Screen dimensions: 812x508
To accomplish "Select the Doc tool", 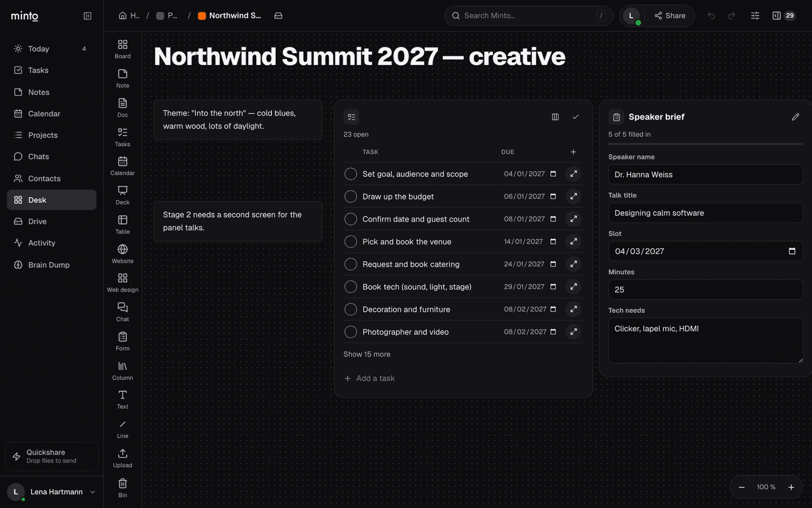I will pos(122,108).
